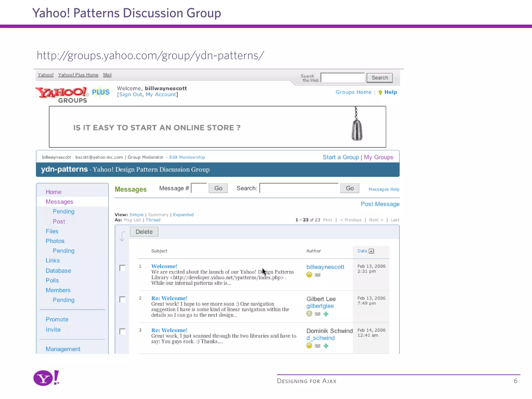Open Files in the sidebar menu
Image resolution: width=532 pixels, height=399 pixels.
pyautogui.click(x=52, y=231)
